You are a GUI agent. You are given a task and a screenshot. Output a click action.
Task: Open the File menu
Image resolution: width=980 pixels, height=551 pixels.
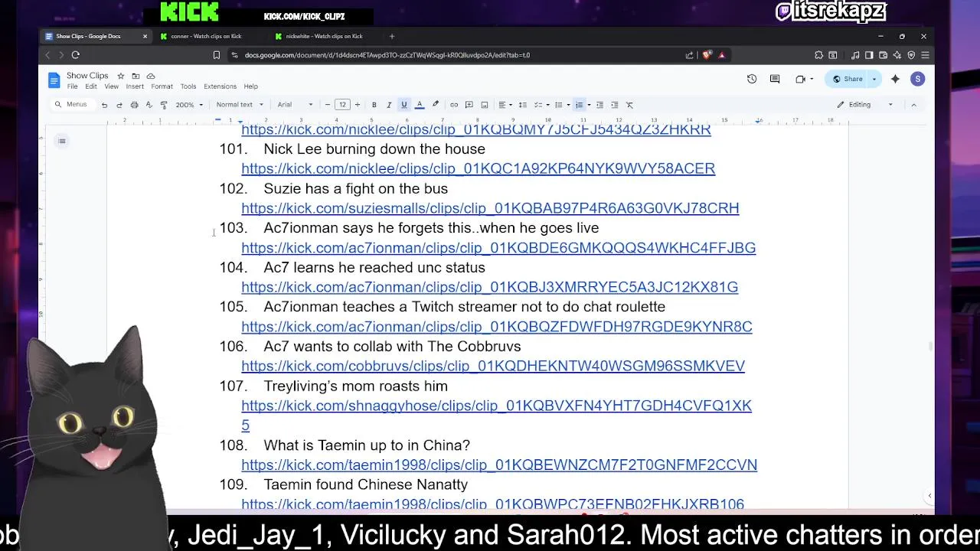[x=72, y=86]
